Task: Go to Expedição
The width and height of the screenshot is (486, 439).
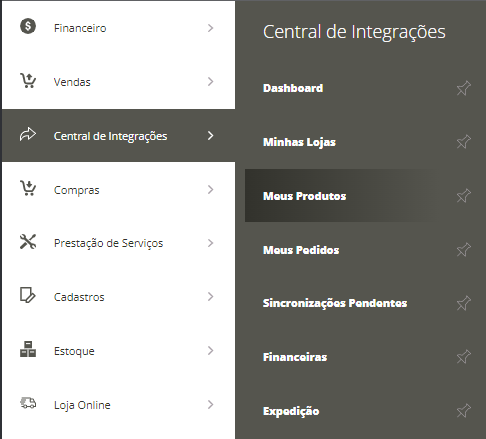Action: (291, 411)
